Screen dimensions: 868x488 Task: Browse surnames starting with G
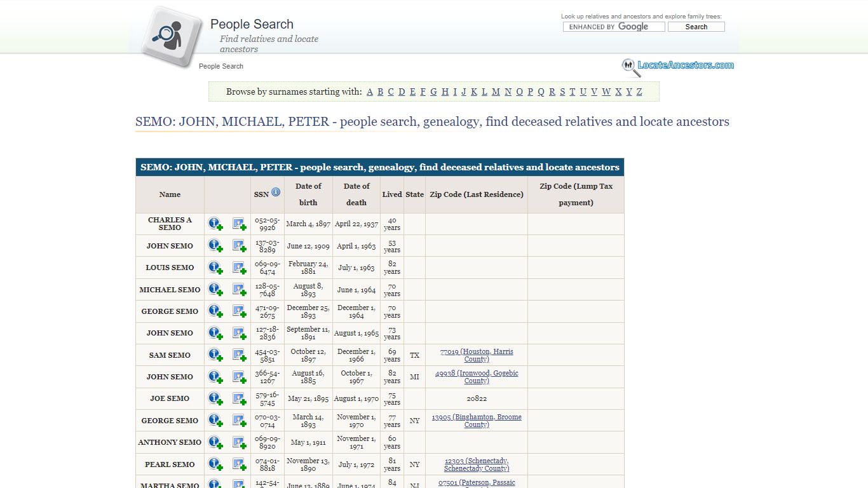click(x=433, y=91)
